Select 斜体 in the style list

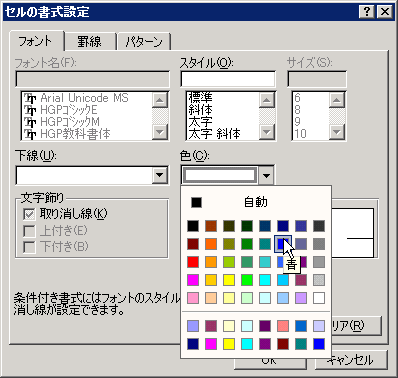click(223, 110)
